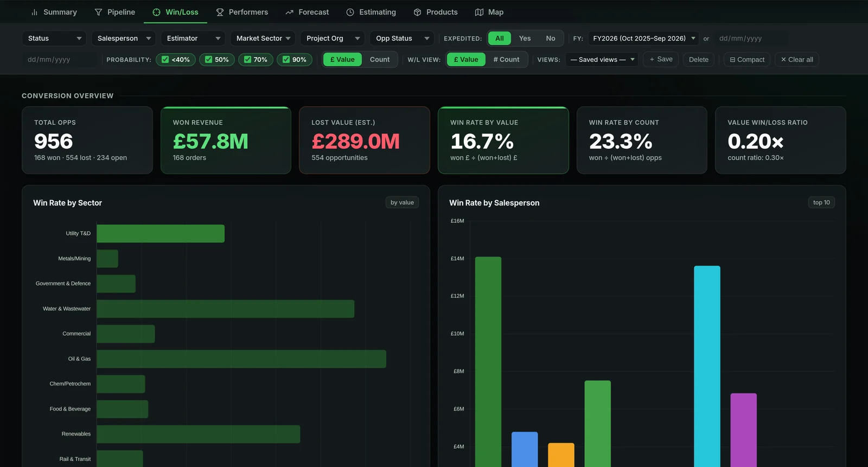Select the Won Revenue card

tap(226, 140)
